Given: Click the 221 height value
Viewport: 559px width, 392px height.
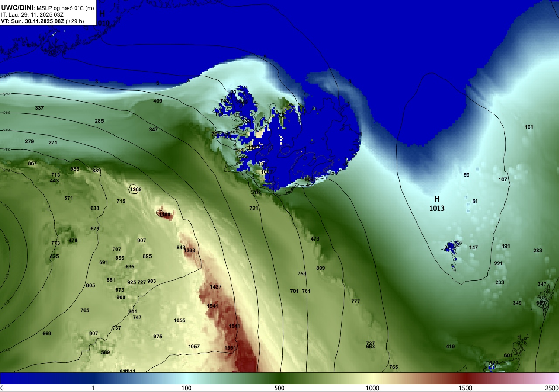Looking at the screenshot, I should point(498,264).
